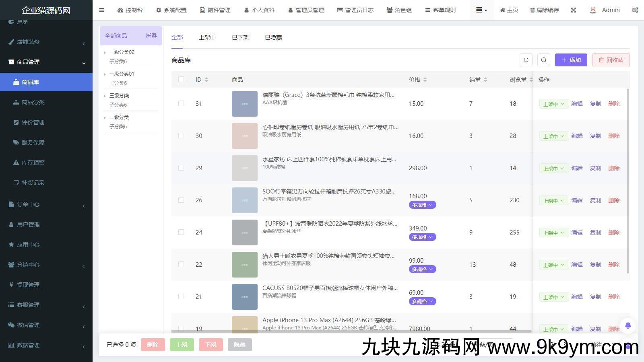Click the 添加 button
This screenshot has width=644, height=362.
point(571,60)
